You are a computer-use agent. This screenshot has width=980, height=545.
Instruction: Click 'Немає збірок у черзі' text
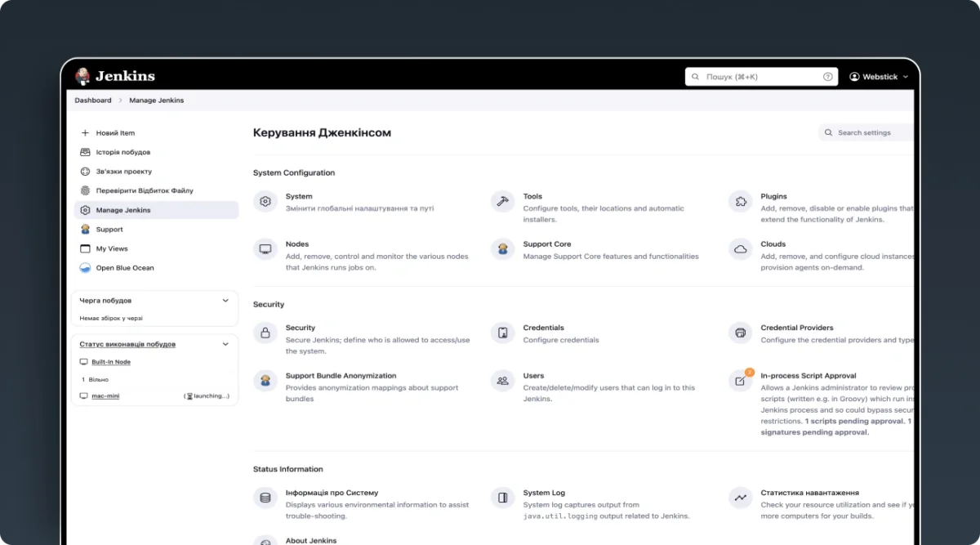coord(111,319)
